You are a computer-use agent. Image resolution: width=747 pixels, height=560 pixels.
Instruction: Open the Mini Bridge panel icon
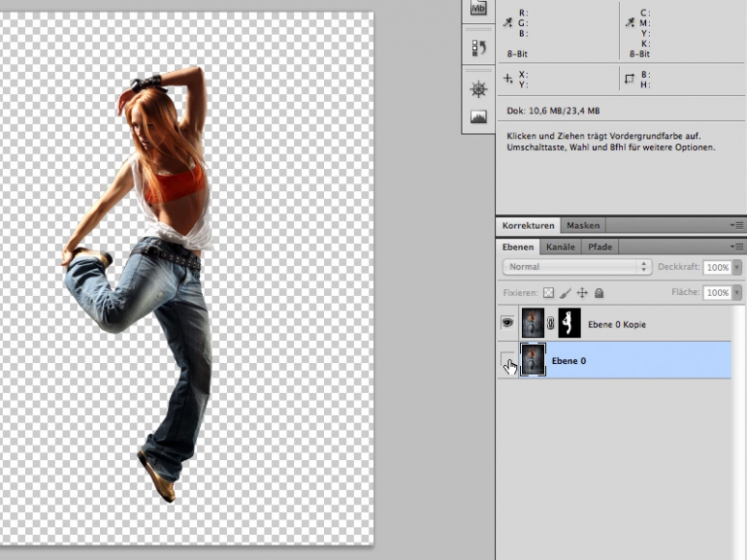[478, 8]
